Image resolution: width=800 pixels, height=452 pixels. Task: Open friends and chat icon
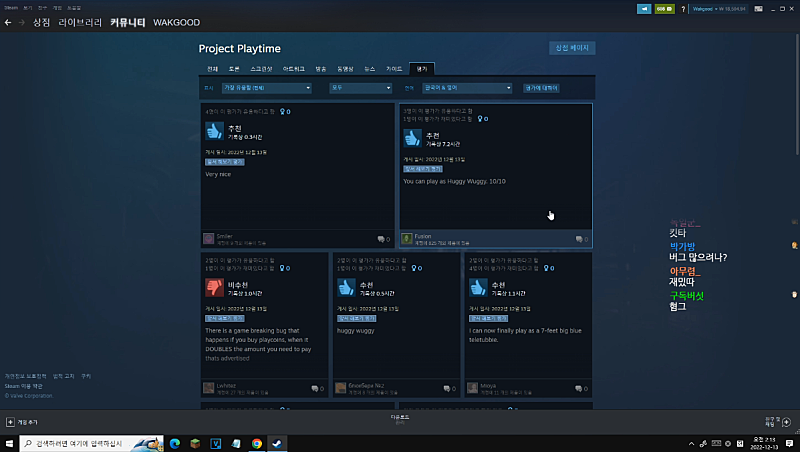click(786, 422)
